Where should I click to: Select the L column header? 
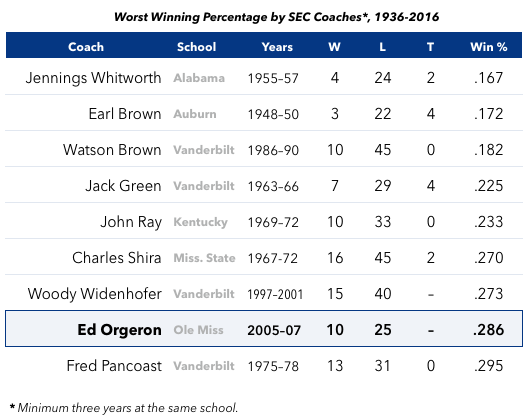[382, 47]
